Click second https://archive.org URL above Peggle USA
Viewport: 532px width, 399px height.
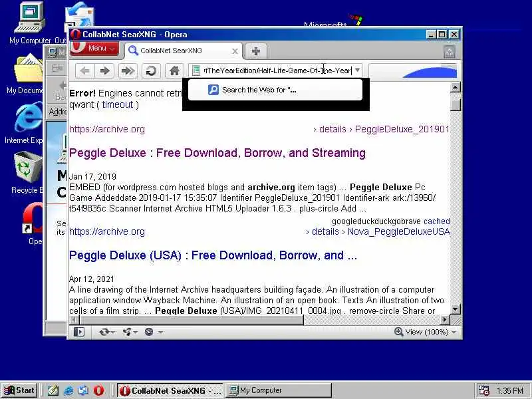point(107,231)
